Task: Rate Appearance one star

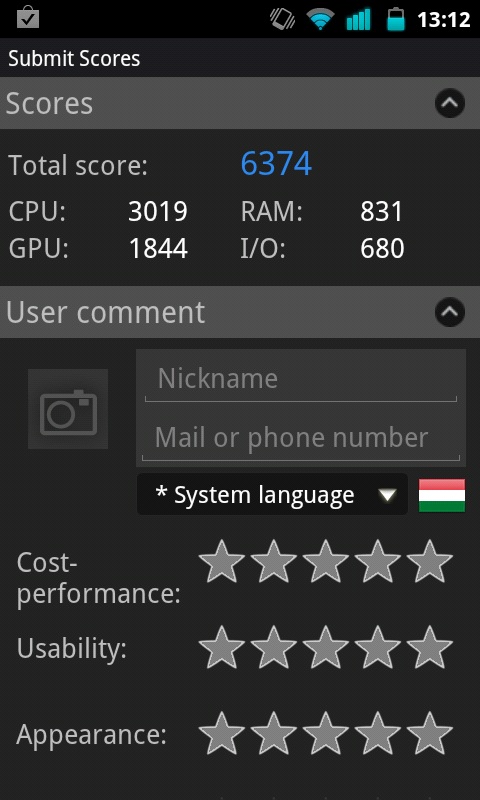Action: click(x=221, y=734)
